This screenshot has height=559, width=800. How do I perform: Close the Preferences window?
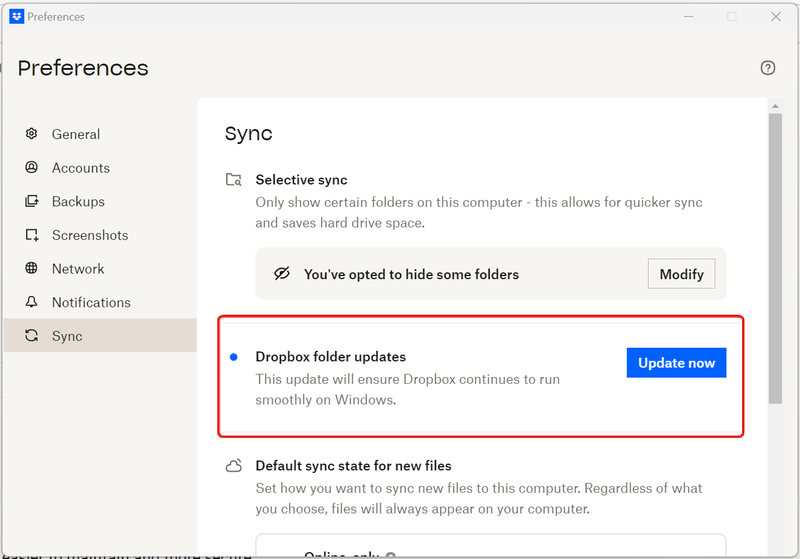tap(776, 16)
